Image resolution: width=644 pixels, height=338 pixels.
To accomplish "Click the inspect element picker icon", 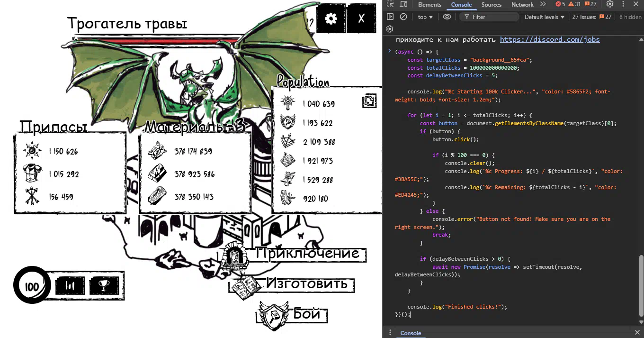I will (x=390, y=4).
